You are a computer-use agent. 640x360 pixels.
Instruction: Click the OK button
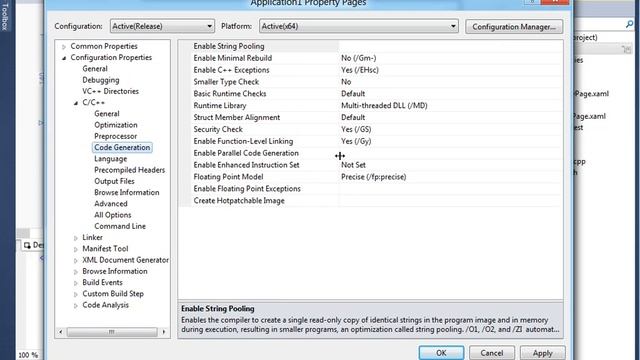click(x=441, y=353)
